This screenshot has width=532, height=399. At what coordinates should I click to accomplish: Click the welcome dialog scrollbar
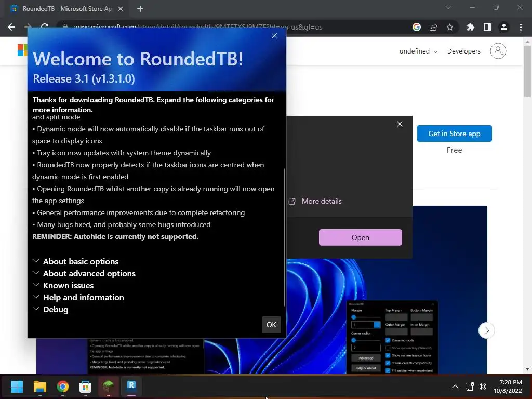(x=284, y=237)
